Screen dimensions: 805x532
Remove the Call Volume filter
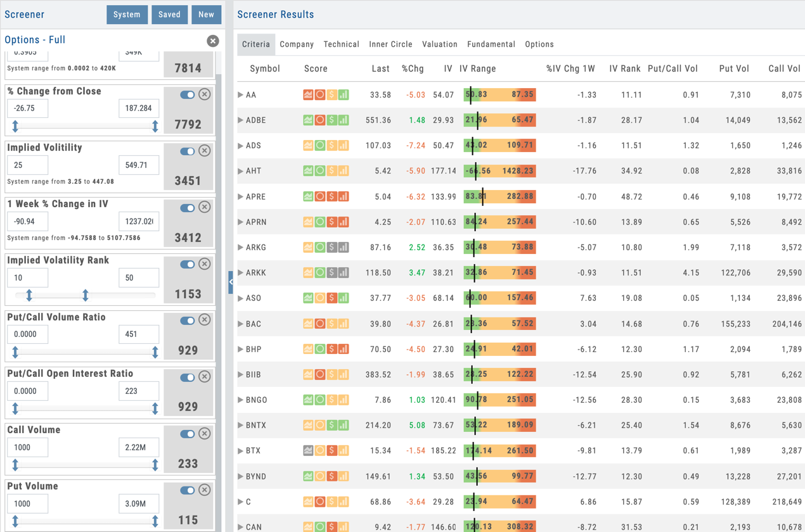(205, 434)
